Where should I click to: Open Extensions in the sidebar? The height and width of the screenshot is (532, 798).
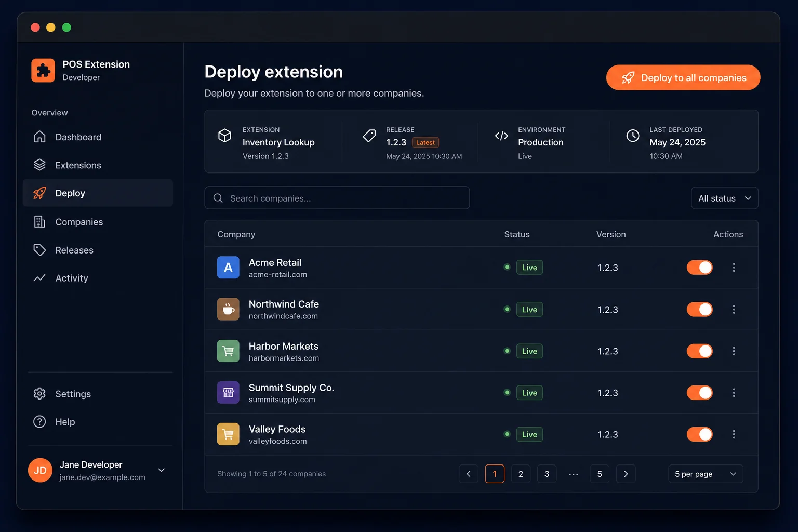click(x=98, y=165)
